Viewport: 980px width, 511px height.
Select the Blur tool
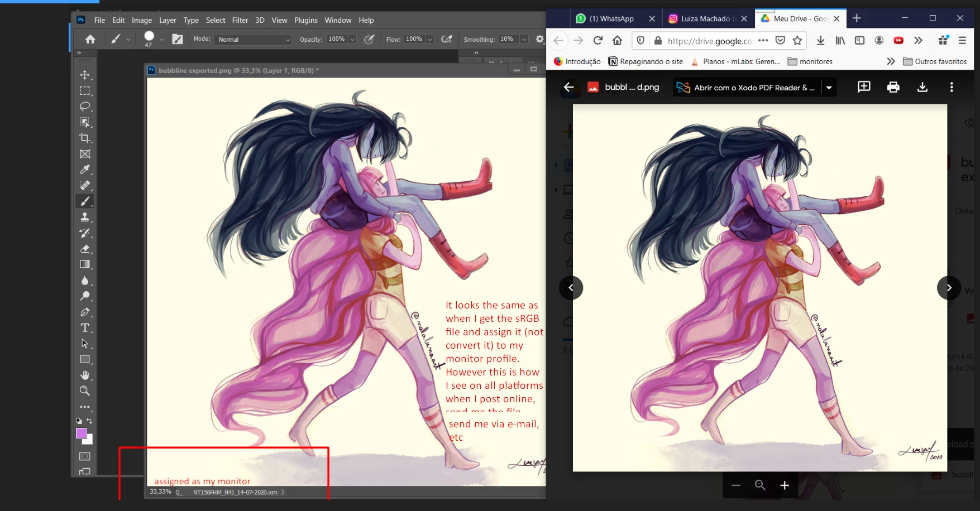click(85, 281)
